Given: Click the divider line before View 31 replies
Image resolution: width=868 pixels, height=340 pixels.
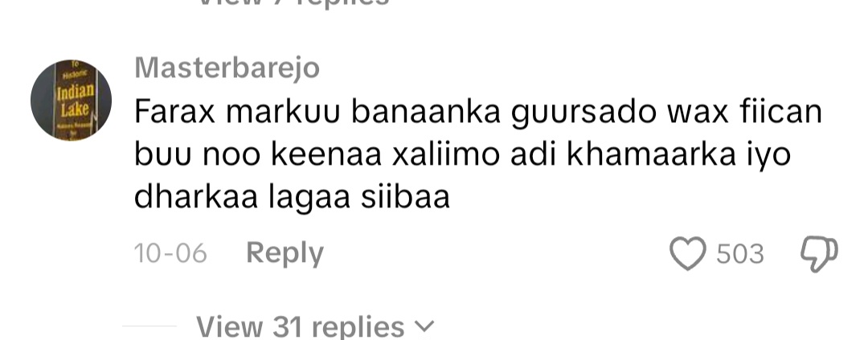Looking at the screenshot, I should [149, 326].
